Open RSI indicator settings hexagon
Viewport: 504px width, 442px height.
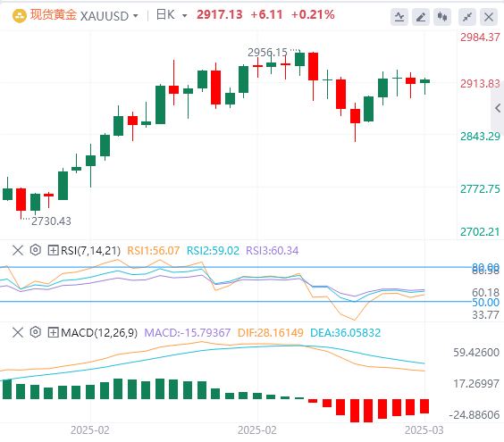36,250
